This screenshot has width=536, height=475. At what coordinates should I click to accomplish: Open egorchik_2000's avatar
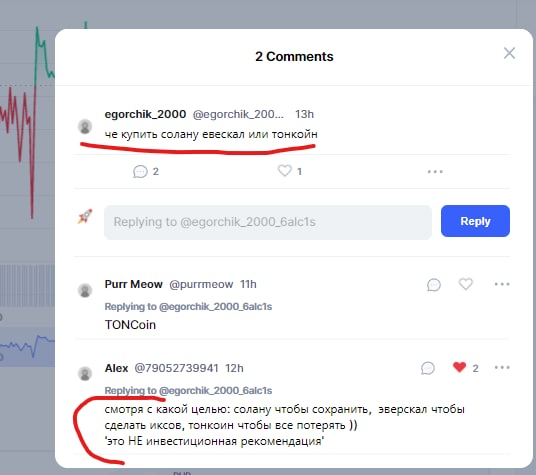85,126
